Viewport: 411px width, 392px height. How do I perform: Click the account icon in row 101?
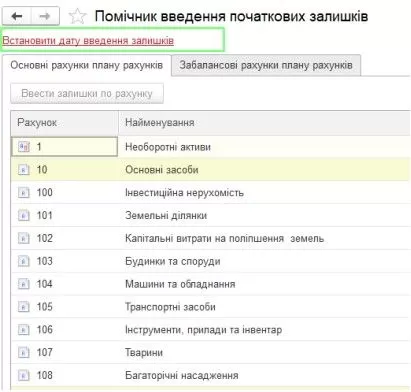(x=24, y=215)
